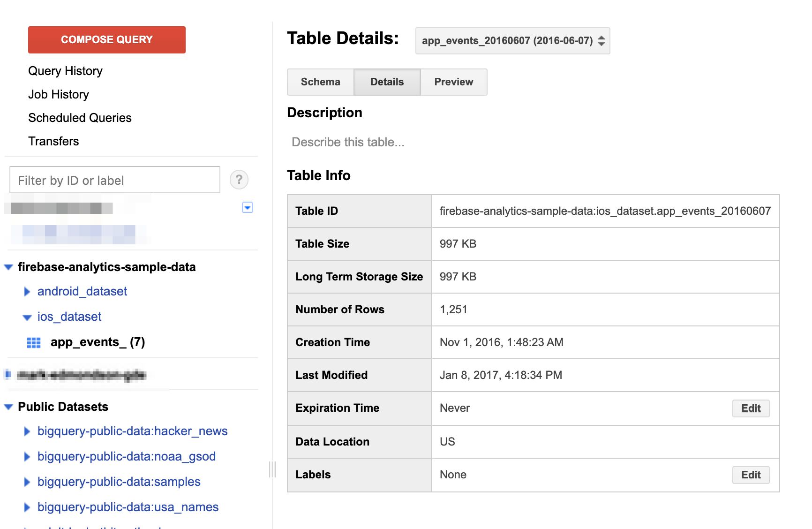The width and height of the screenshot is (812, 529).
Task: Switch to the Preview tab
Action: pyautogui.click(x=454, y=82)
